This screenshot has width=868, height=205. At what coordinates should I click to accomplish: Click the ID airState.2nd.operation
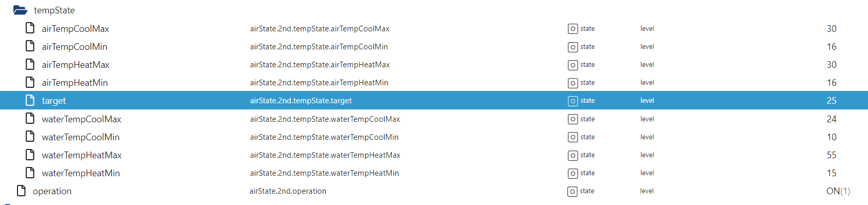288,191
